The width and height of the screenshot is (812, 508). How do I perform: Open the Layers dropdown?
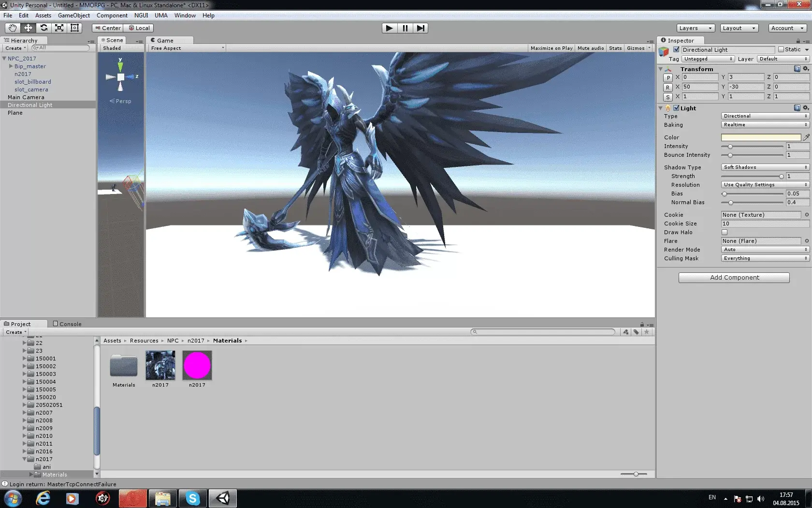pyautogui.click(x=696, y=28)
